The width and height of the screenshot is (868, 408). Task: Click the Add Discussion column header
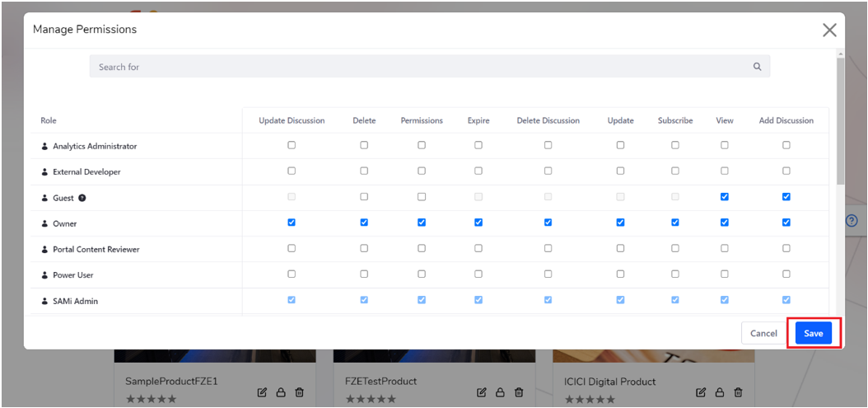[786, 120]
